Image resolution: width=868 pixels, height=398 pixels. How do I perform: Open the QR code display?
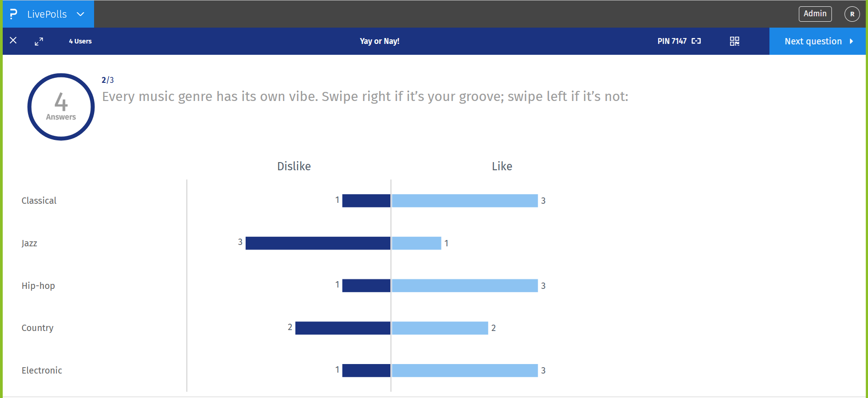tap(734, 41)
